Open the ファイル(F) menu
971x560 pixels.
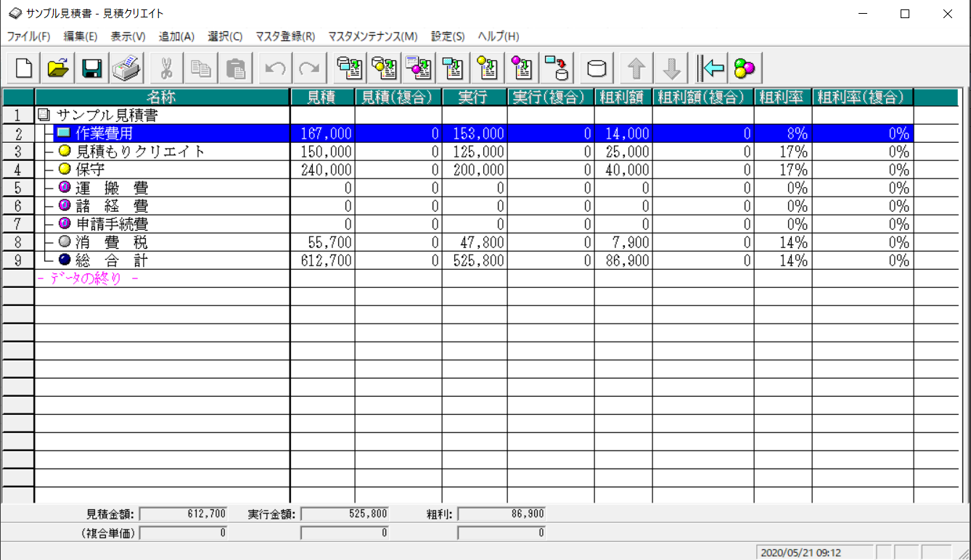coord(28,36)
